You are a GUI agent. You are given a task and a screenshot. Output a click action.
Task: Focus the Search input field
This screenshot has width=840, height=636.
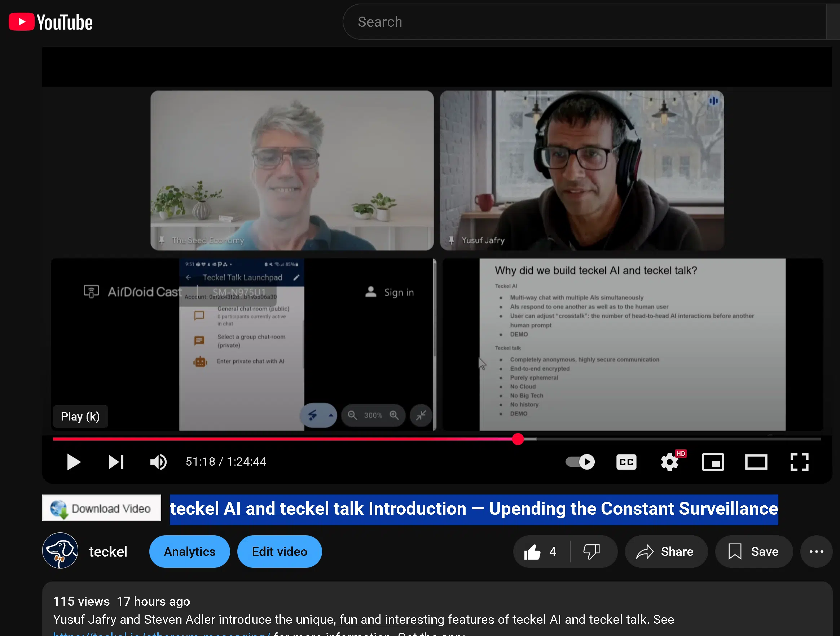pyautogui.click(x=585, y=22)
